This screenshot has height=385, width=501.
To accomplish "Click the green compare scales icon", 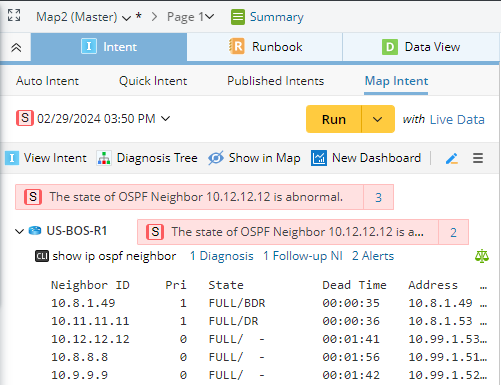I will tap(482, 256).
